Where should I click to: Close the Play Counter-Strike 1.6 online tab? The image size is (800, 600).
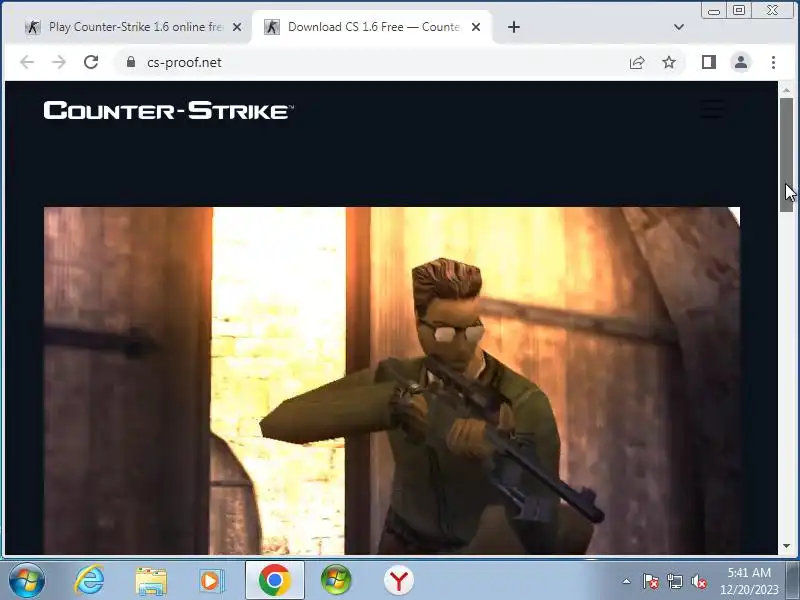[x=237, y=27]
